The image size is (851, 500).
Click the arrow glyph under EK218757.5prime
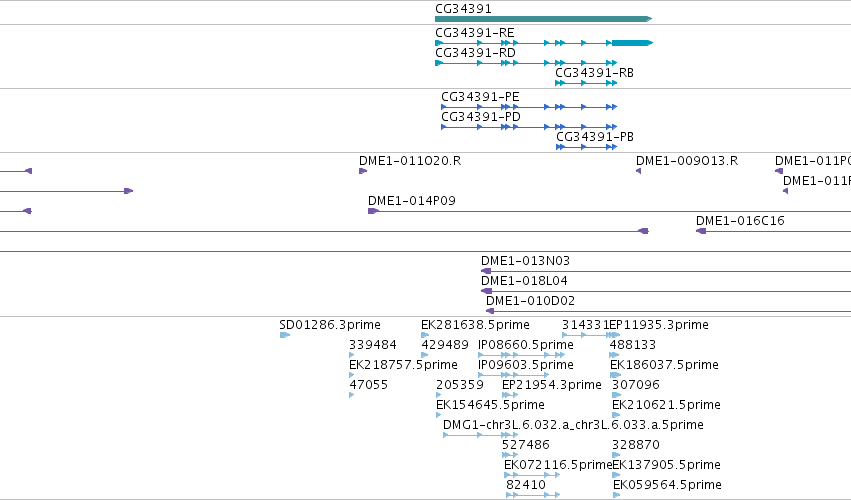[x=352, y=375]
